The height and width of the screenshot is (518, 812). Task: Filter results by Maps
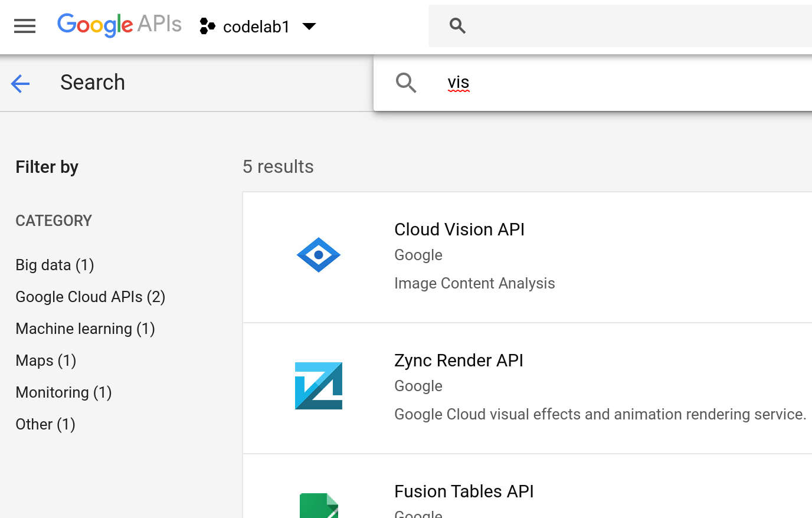pos(46,360)
